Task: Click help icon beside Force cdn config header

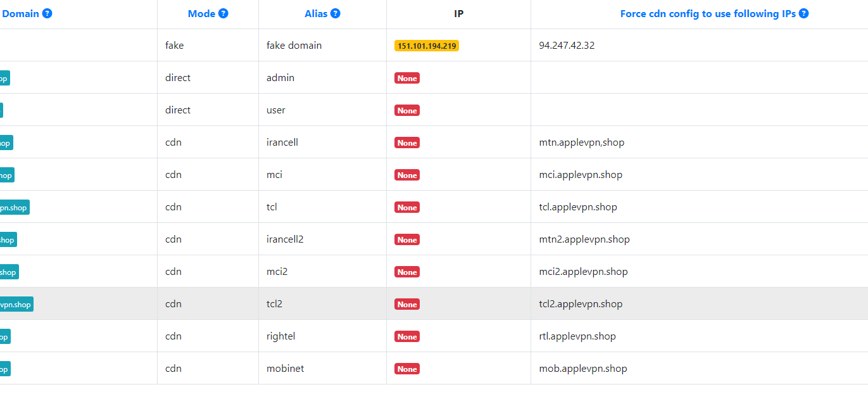Action: (804, 13)
